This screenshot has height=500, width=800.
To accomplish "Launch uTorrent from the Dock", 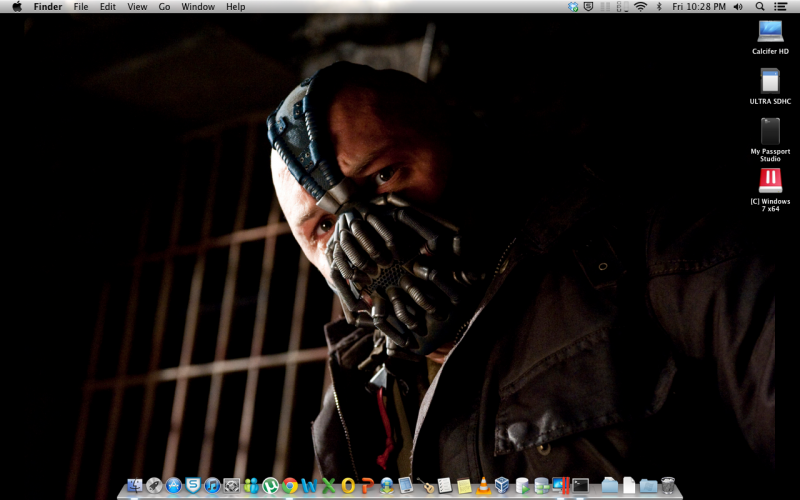I will coord(270,485).
